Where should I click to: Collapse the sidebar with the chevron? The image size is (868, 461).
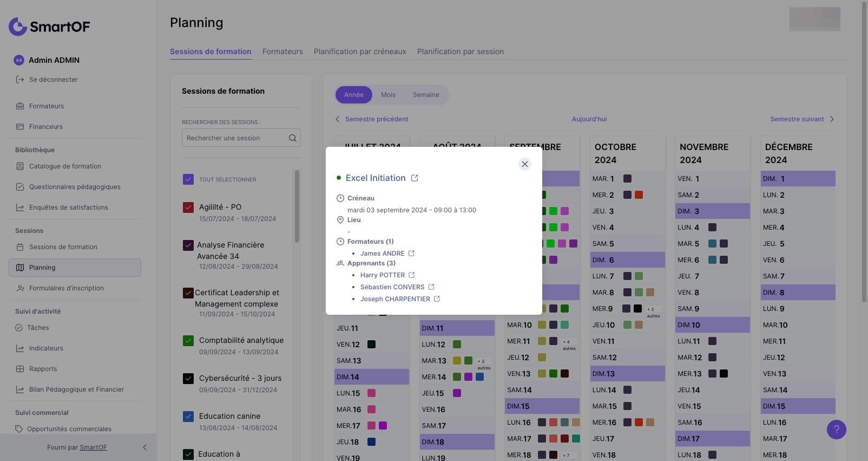(x=144, y=447)
